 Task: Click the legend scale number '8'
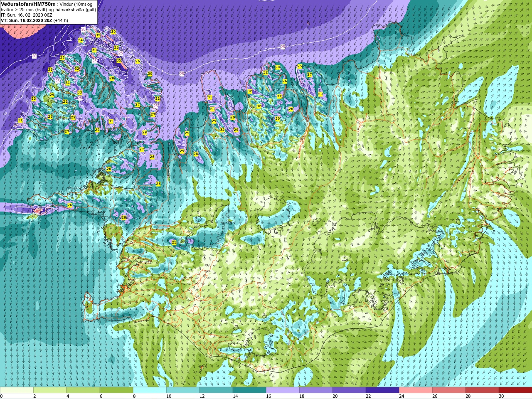point(134,396)
